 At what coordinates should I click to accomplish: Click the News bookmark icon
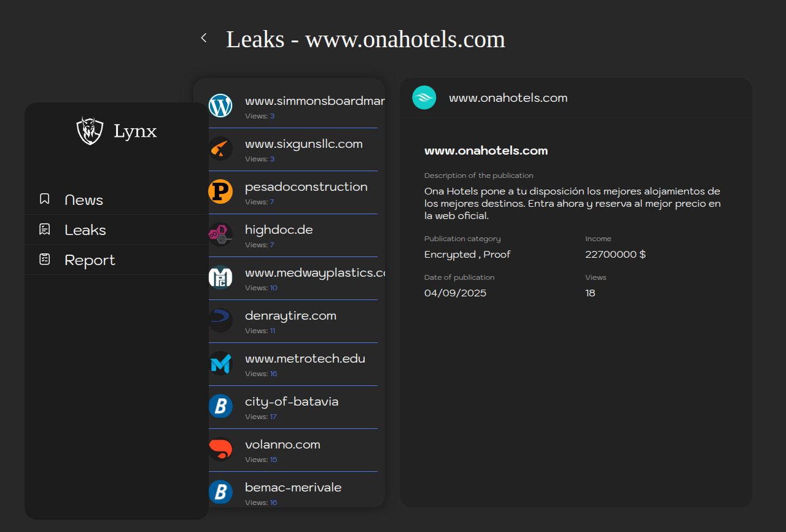44,199
